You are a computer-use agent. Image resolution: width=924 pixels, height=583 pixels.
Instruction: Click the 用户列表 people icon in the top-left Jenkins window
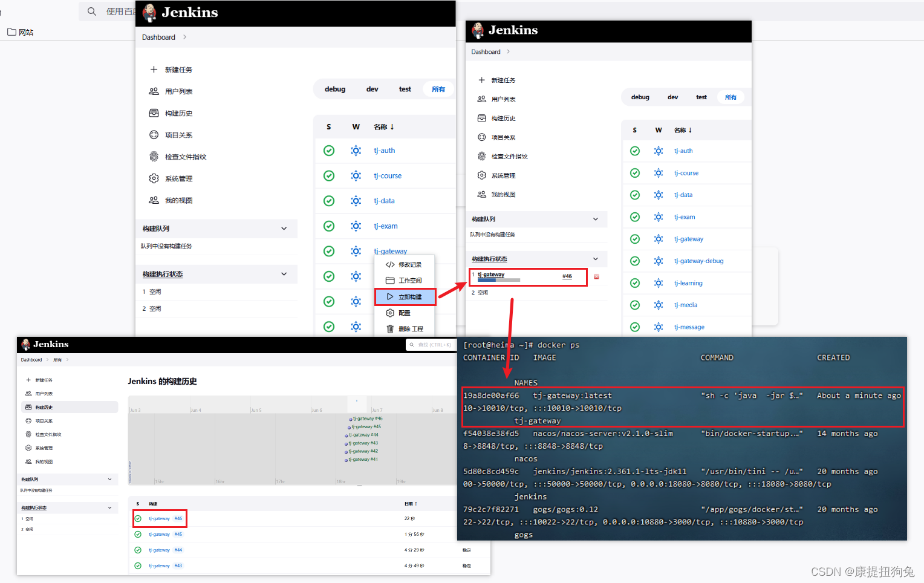[154, 91]
